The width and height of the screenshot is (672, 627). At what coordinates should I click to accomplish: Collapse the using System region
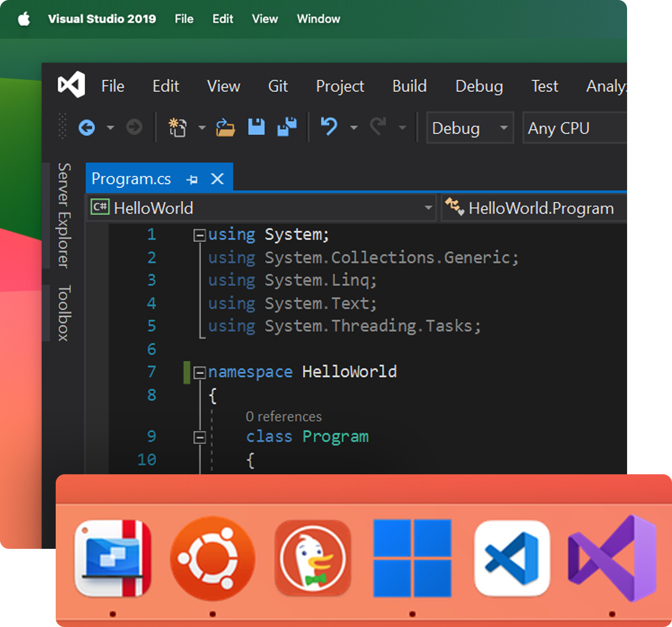click(x=199, y=234)
